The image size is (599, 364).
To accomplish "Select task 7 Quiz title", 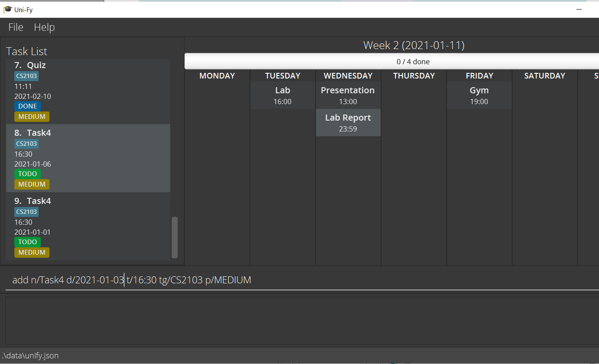I will pos(30,65).
